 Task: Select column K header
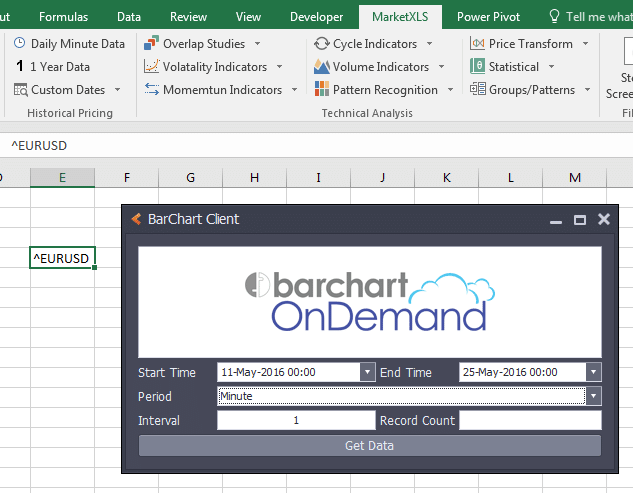[446, 177]
